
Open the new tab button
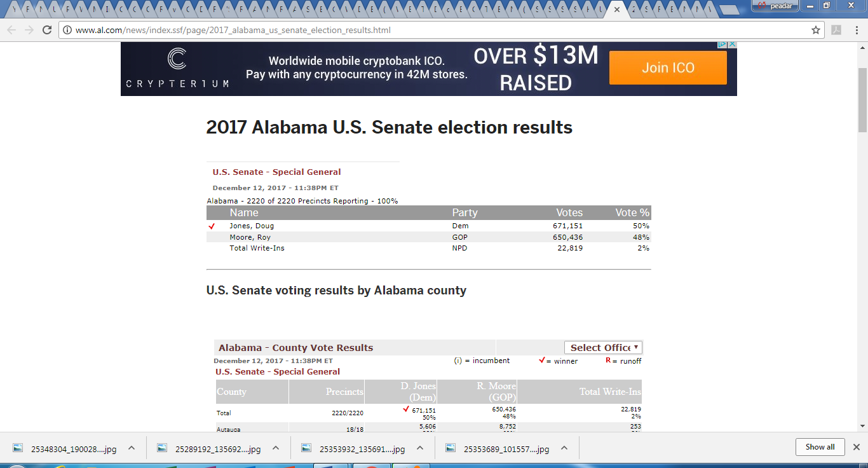tap(728, 10)
